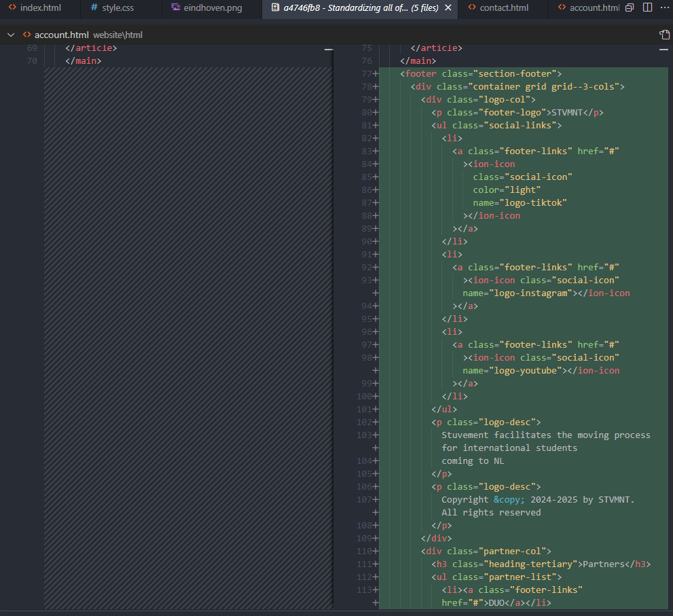Viewport: 673px width, 616px height.
Task: Select the rightmost account.html tab
Action: (x=593, y=8)
